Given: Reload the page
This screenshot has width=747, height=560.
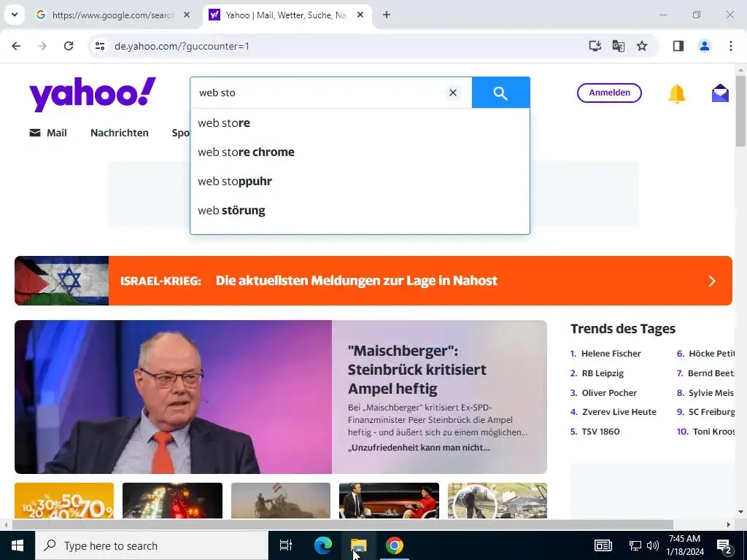Looking at the screenshot, I should pyautogui.click(x=69, y=46).
